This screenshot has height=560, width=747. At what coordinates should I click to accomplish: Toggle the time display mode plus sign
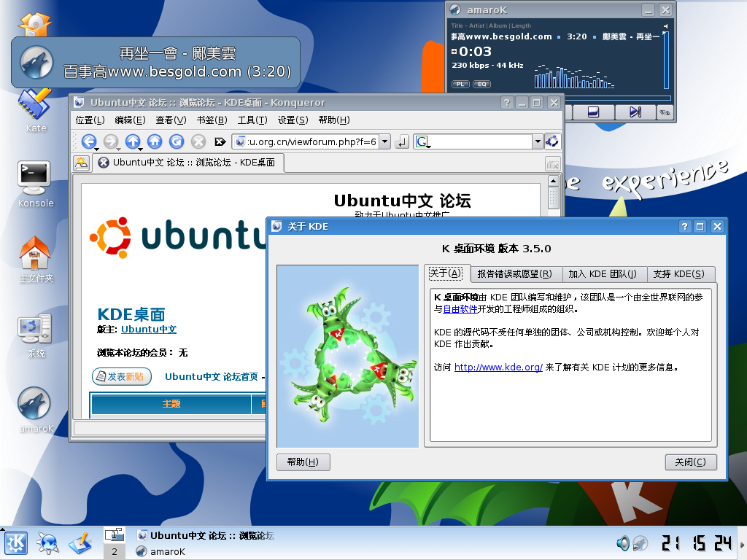[x=454, y=51]
